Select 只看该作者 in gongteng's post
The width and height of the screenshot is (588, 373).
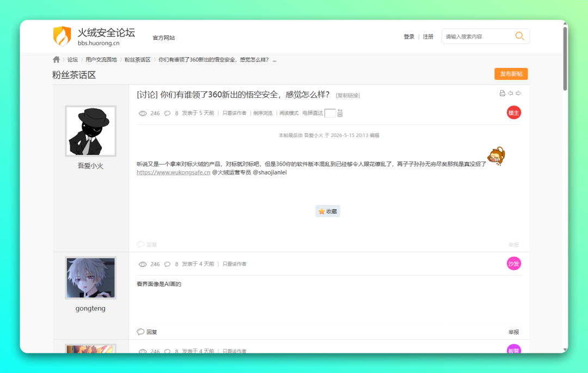coord(234,264)
